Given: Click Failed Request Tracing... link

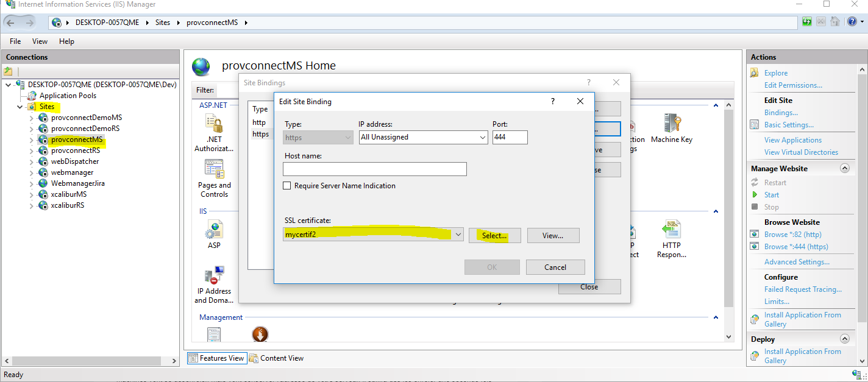Looking at the screenshot, I should [x=803, y=289].
